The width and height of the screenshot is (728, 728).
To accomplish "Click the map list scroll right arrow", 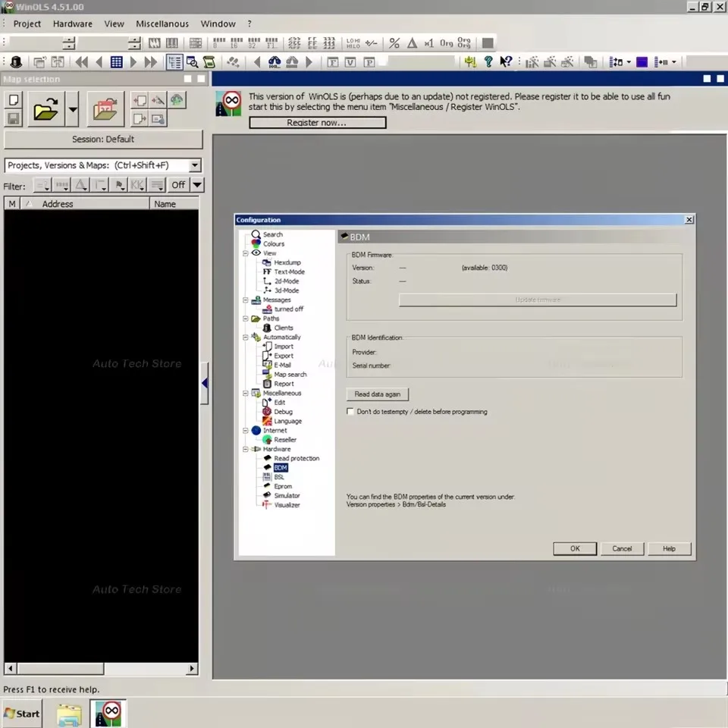I will point(192,669).
